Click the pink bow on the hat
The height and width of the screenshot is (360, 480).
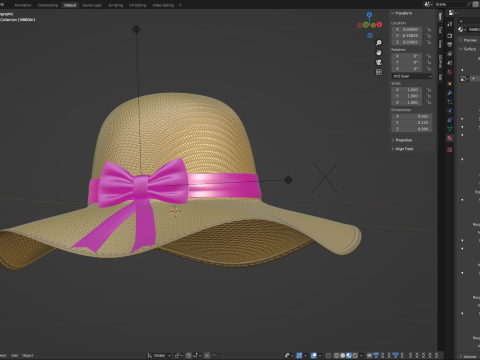[143, 184]
